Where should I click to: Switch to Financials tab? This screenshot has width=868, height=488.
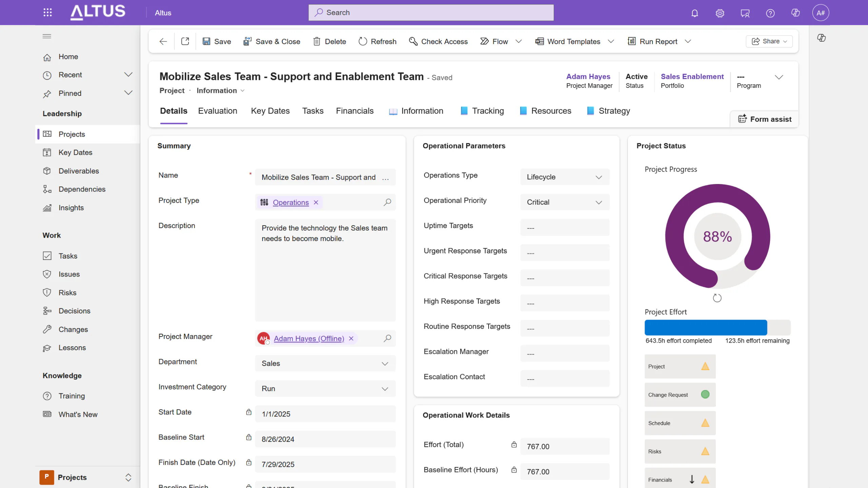[x=355, y=111]
